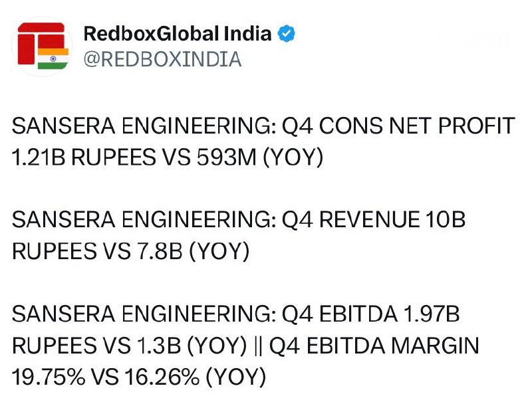Click the Indian flag in the avatar

point(53,58)
